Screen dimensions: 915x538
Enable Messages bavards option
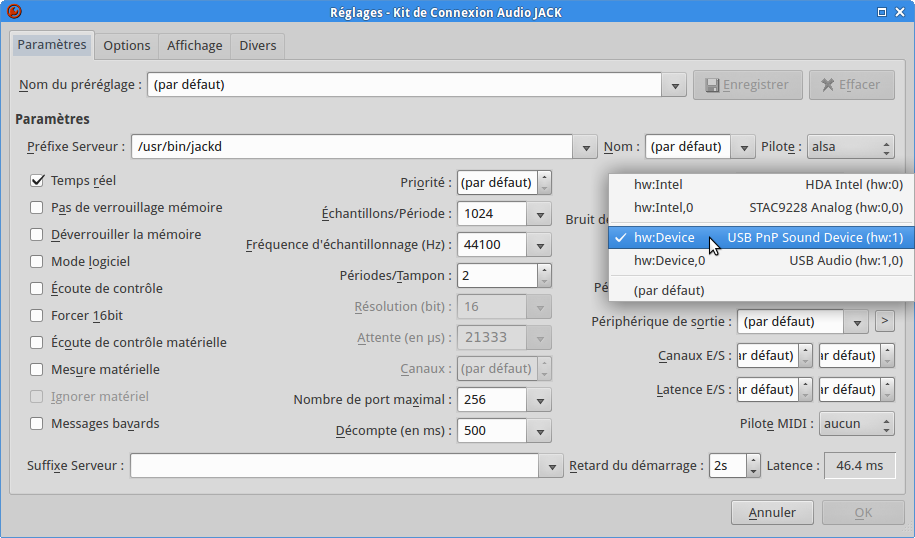(x=38, y=423)
